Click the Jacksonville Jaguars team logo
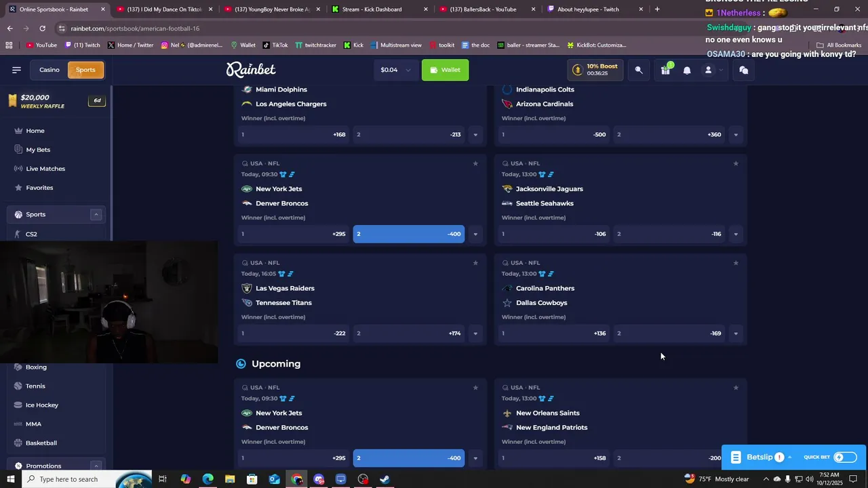Image resolution: width=868 pixels, height=488 pixels. (x=507, y=189)
